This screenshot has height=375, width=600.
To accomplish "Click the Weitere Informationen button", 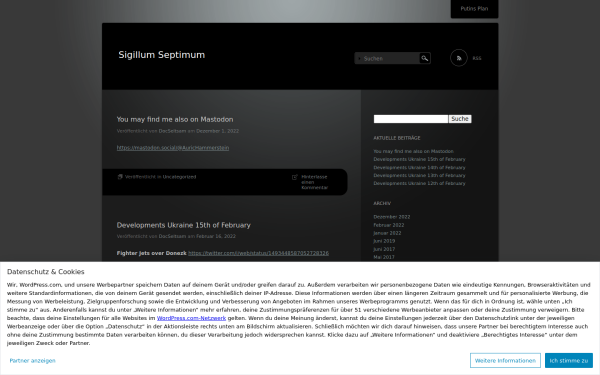I will coord(505,360).
